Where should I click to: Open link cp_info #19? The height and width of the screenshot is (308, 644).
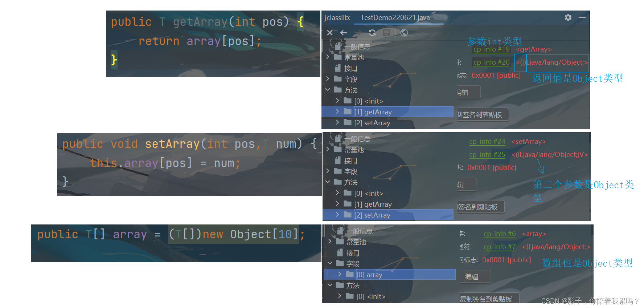[491, 49]
